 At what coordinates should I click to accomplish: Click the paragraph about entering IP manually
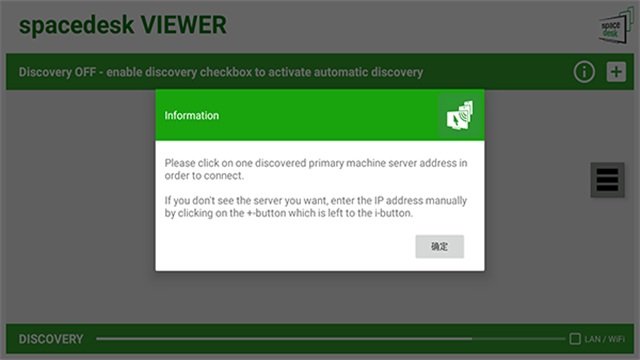[316, 207]
